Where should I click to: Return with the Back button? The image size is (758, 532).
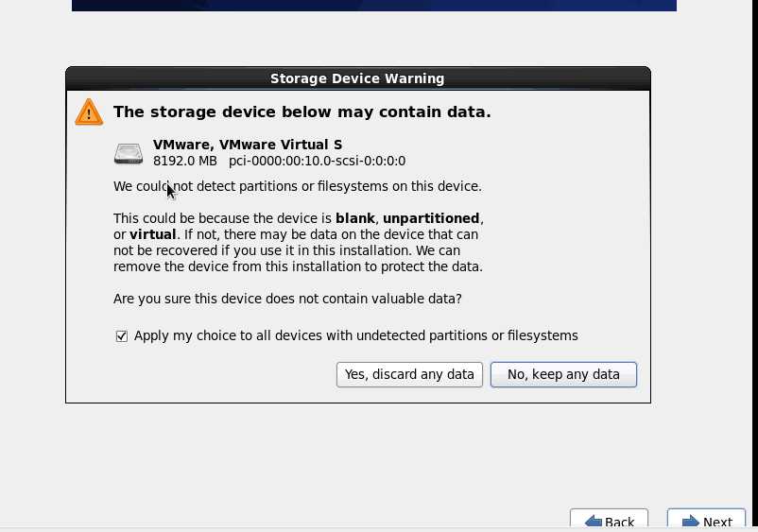[609, 521]
